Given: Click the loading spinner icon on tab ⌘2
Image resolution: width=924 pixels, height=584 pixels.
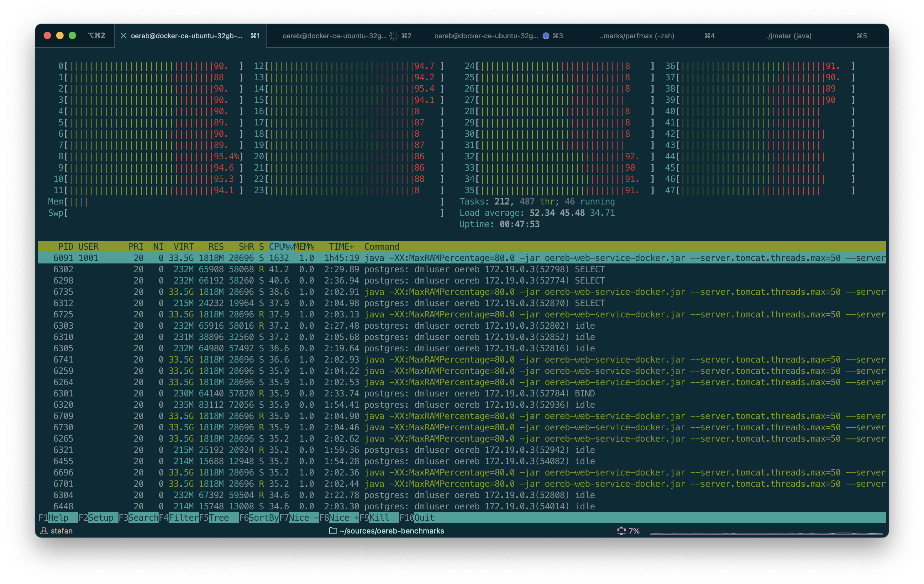Looking at the screenshot, I should click(394, 36).
